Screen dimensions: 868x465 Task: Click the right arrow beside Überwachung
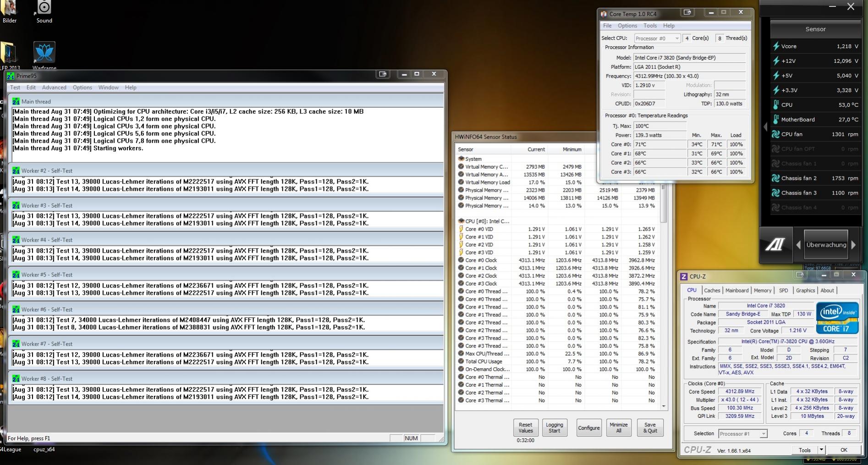[853, 245]
